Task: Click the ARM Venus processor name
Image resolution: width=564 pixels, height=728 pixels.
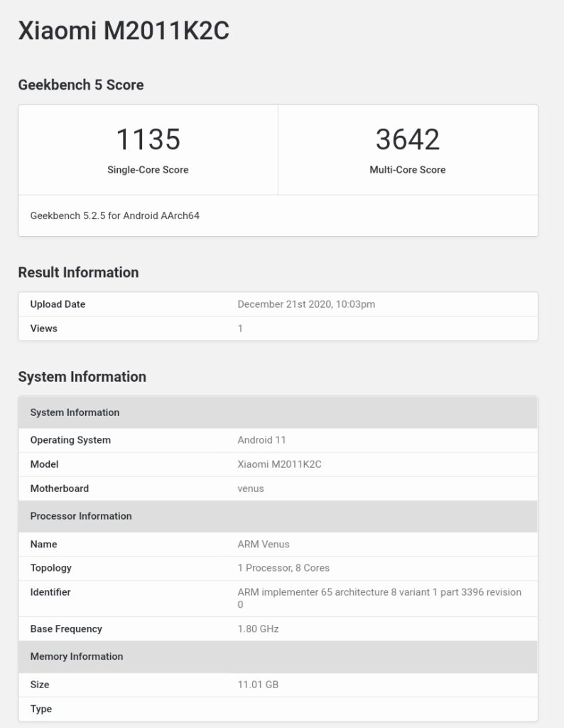Action: coord(263,544)
